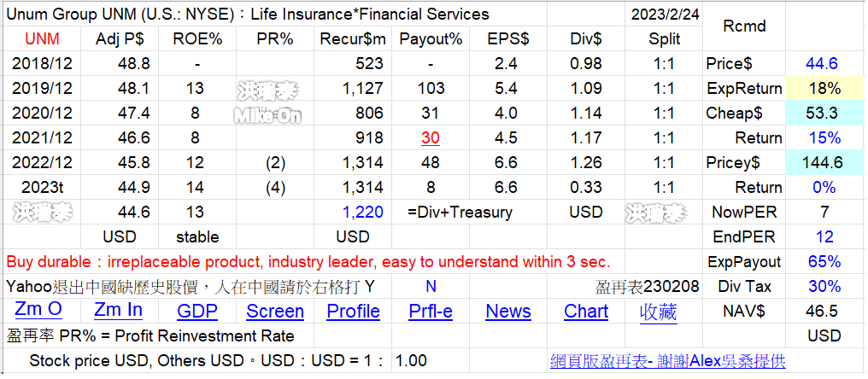
Task: Select the Adj P$ column header
Action: click(120, 38)
